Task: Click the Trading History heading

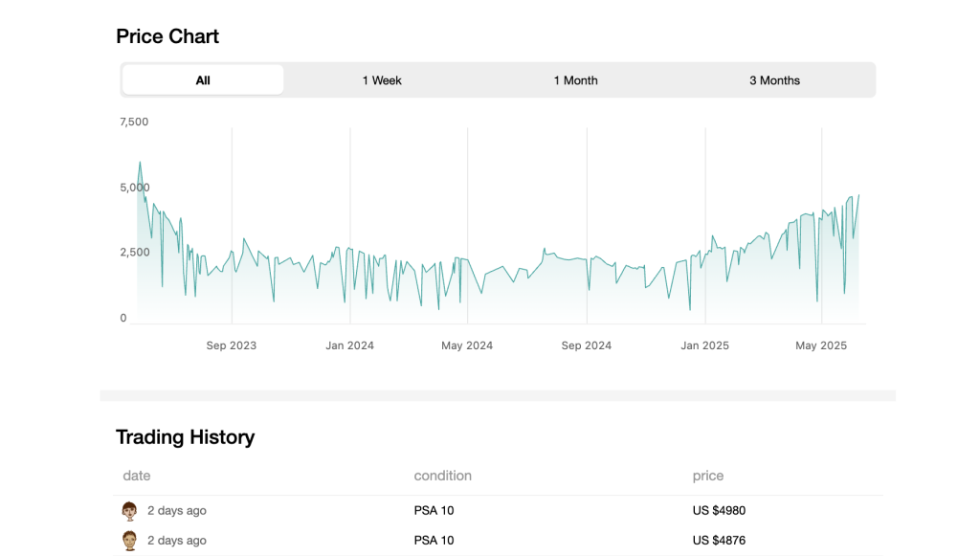Action: (185, 437)
